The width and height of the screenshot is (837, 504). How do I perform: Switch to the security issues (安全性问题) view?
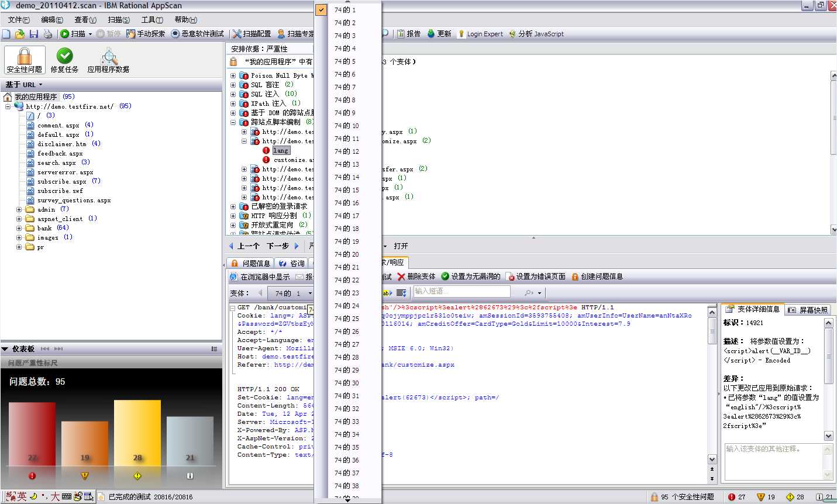(25, 60)
